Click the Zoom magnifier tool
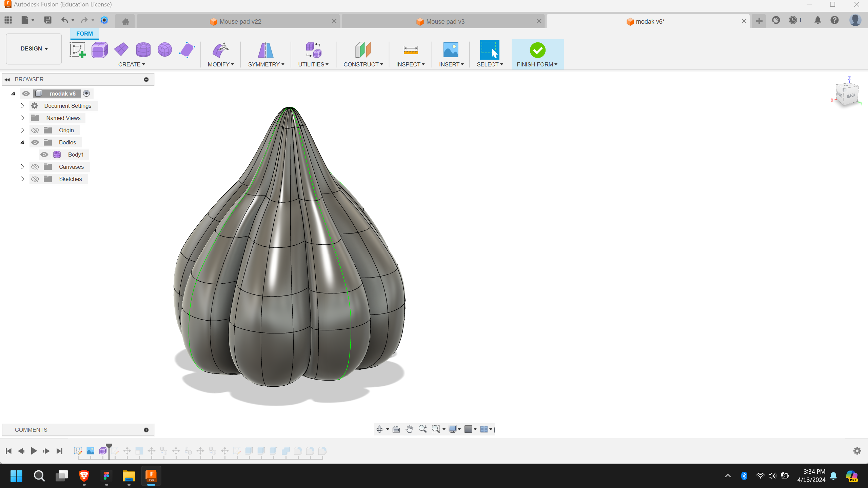This screenshot has height=488, width=868. point(422,429)
